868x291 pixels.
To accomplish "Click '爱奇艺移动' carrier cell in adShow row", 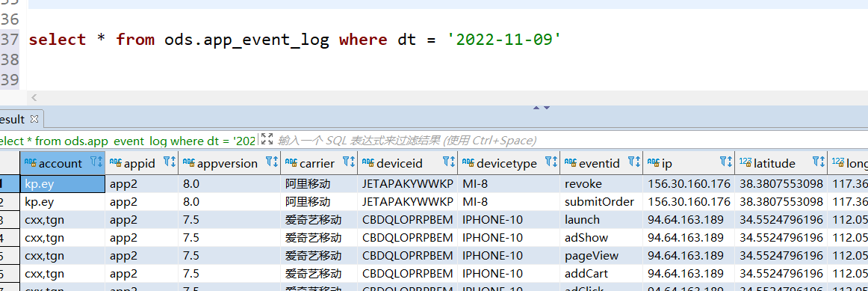I will 319,238.
